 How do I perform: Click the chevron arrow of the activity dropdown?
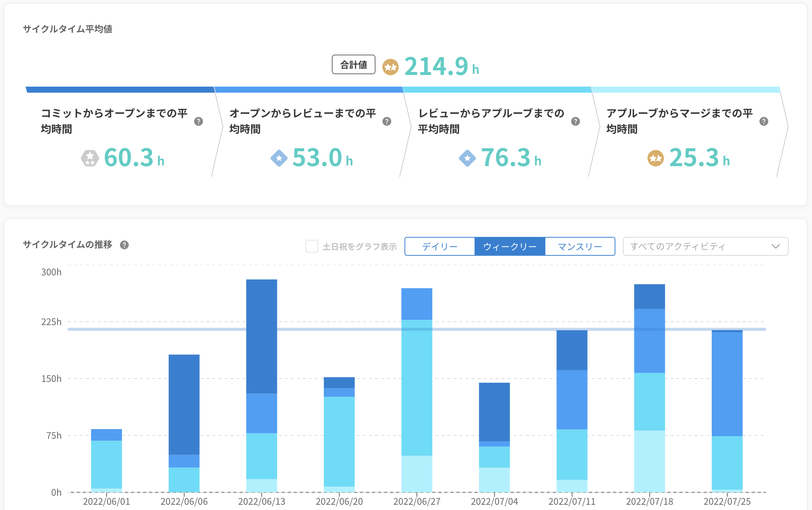[x=775, y=246]
